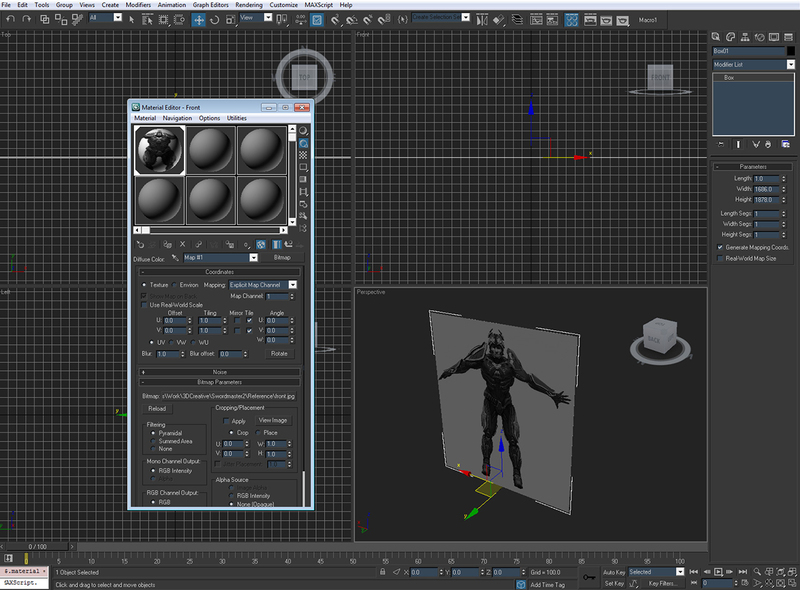Image resolution: width=800 pixels, height=590 pixels.
Task: Click Get Material icon in Material Editor
Action: pyautogui.click(x=140, y=244)
